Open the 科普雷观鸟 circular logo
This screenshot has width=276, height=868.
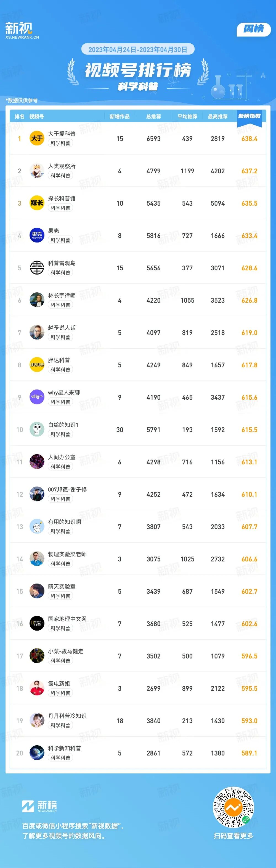pos(37,268)
